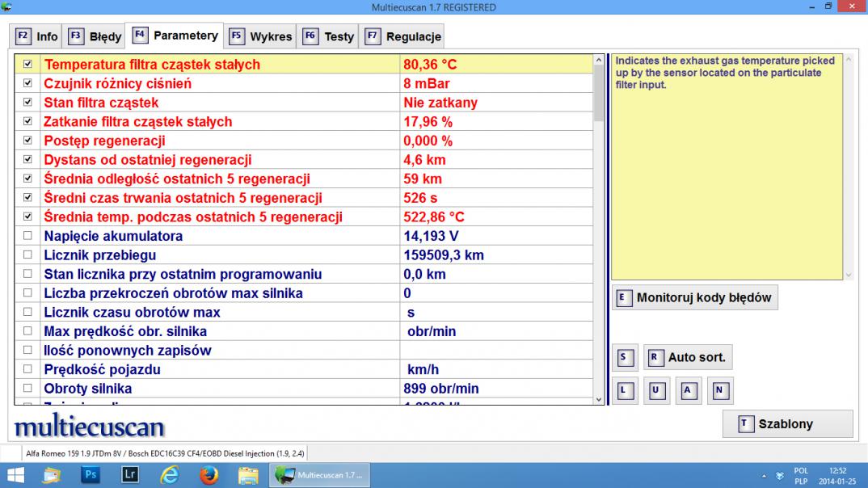Image resolution: width=868 pixels, height=488 pixels.
Task: Click the A shortcut button
Action: tap(688, 391)
